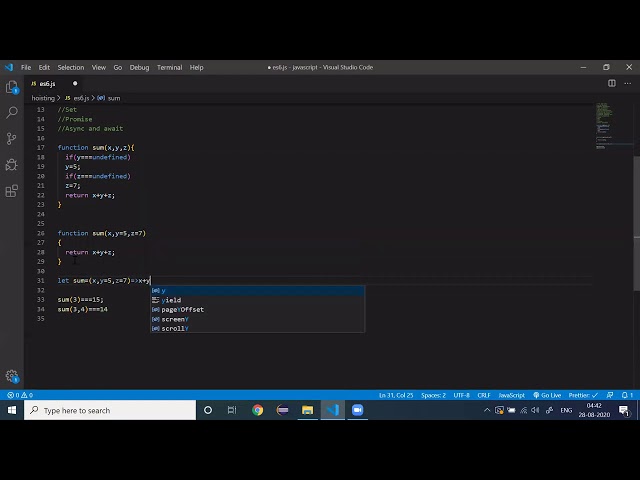The height and width of the screenshot is (480, 640).
Task: Open the Debug menu
Action: pos(139,67)
